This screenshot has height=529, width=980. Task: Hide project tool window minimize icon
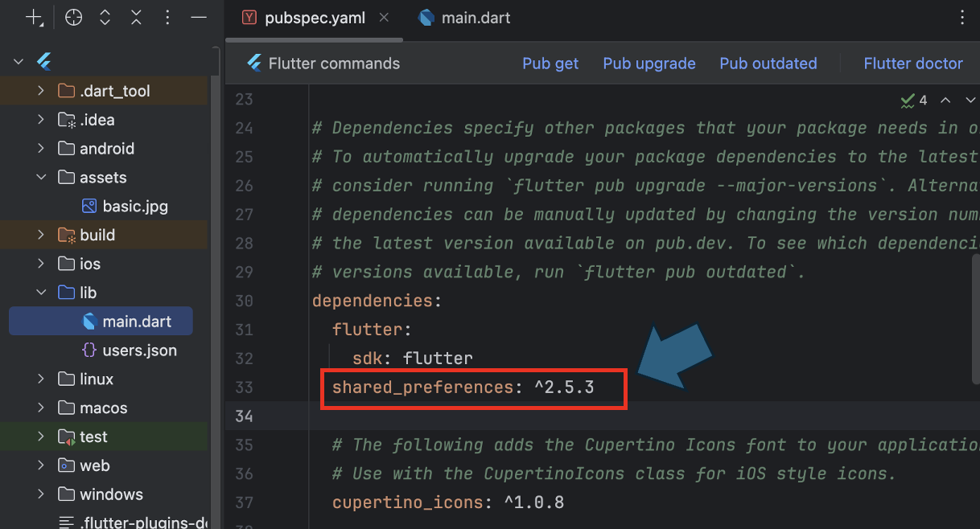click(x=199, y=18)
